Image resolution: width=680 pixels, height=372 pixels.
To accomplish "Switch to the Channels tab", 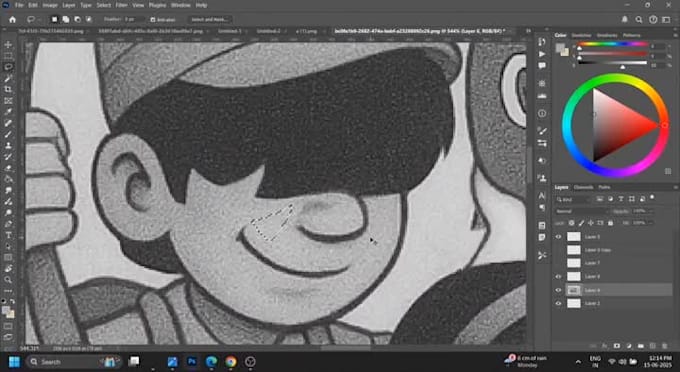I will pos(583,187).
